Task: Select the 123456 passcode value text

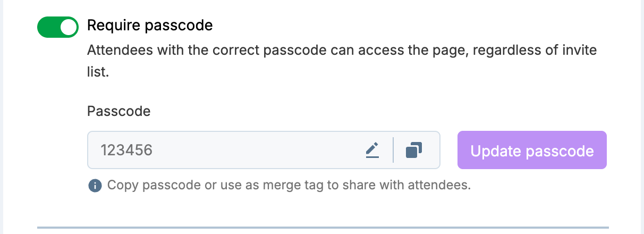Action: click(127, 151)
